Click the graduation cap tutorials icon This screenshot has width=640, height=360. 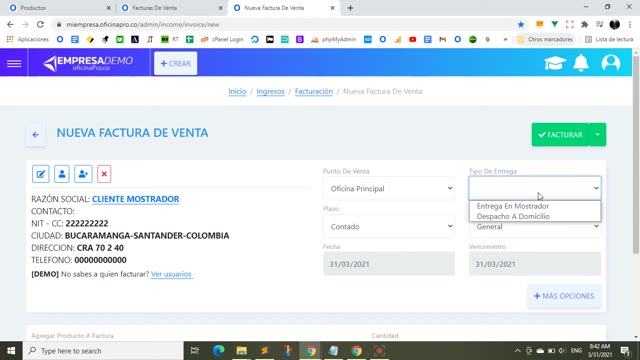(554, 63)
